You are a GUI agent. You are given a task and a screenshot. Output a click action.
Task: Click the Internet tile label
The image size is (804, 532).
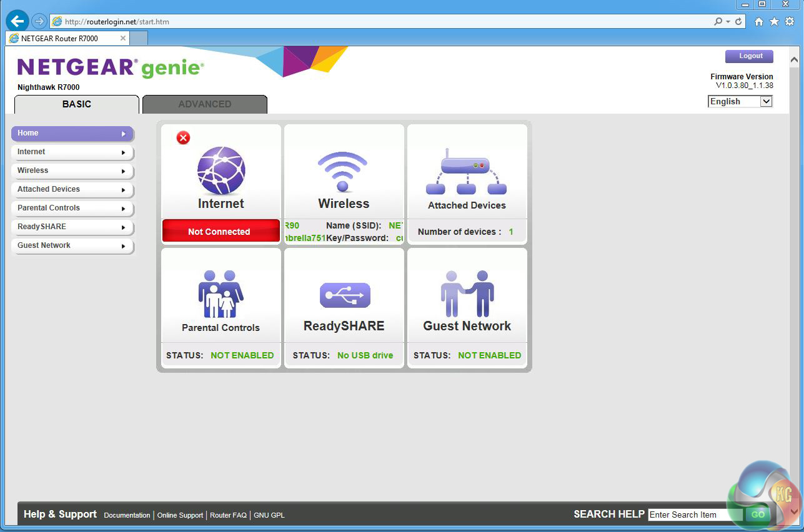point(221,204)
